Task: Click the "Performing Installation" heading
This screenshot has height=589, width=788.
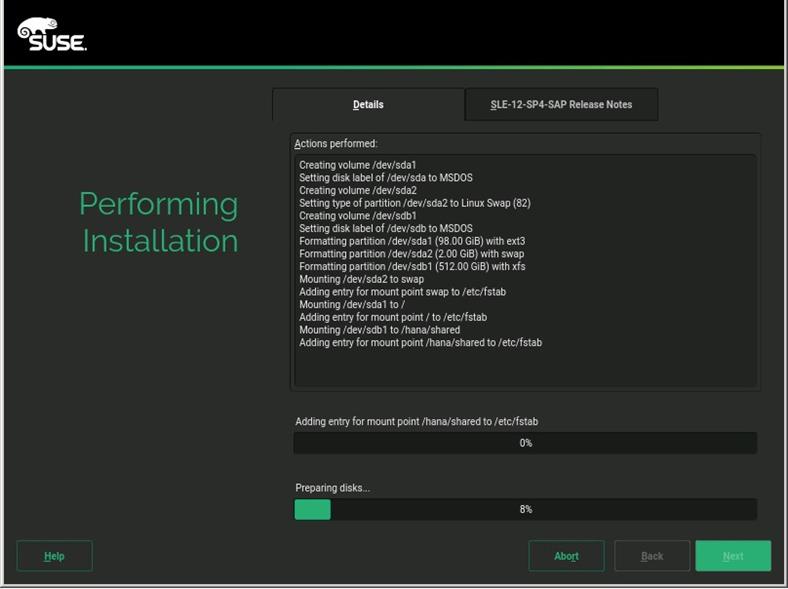Action: pos(159,222)
